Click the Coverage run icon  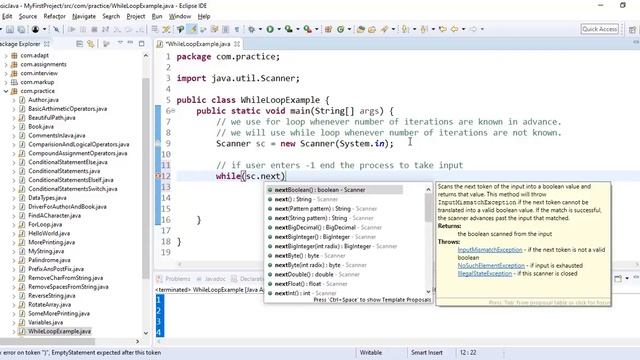click(289, 29)
